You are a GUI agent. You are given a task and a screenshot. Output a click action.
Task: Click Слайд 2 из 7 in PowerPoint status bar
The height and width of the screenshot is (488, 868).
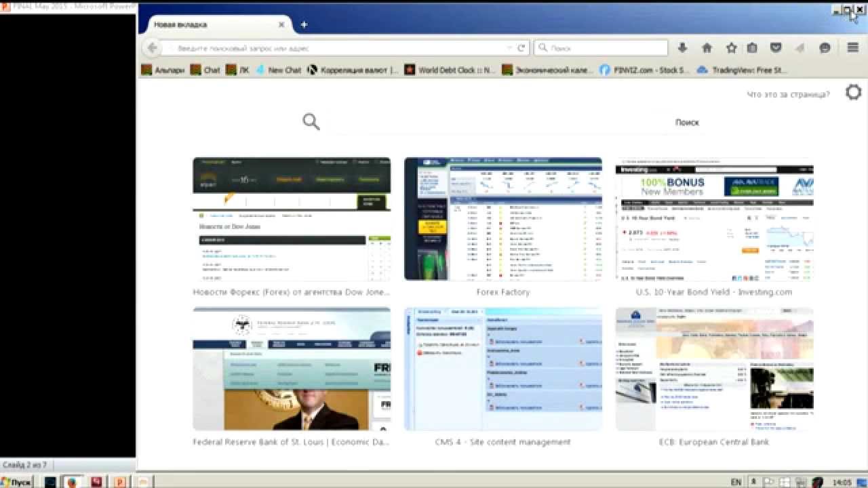pyautogui.click(x=25, y=465)
